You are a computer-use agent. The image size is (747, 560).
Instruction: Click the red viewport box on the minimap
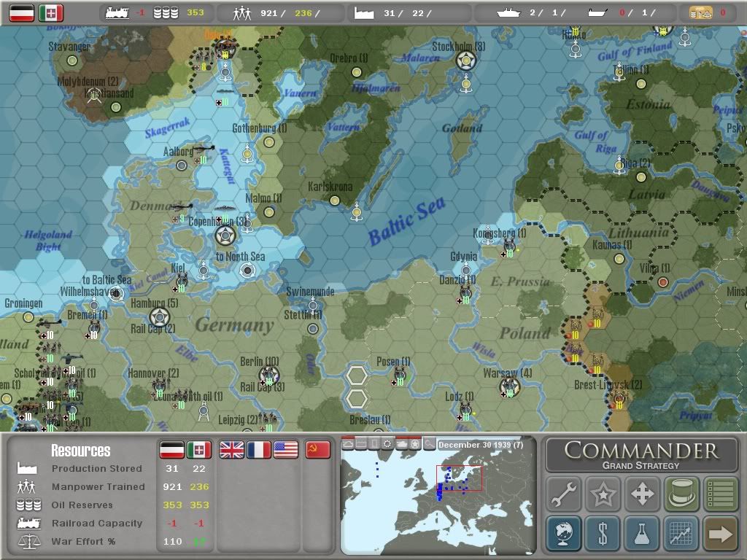tap(460, 478)
